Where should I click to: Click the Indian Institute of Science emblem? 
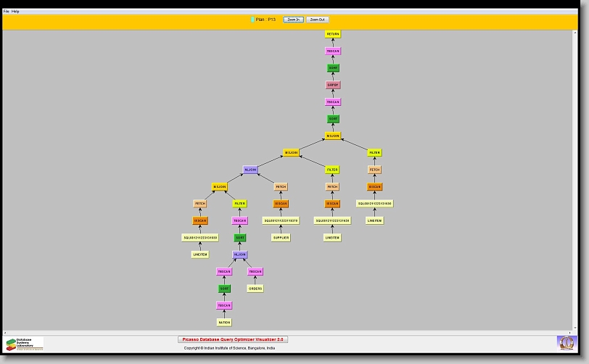point(566,342)
